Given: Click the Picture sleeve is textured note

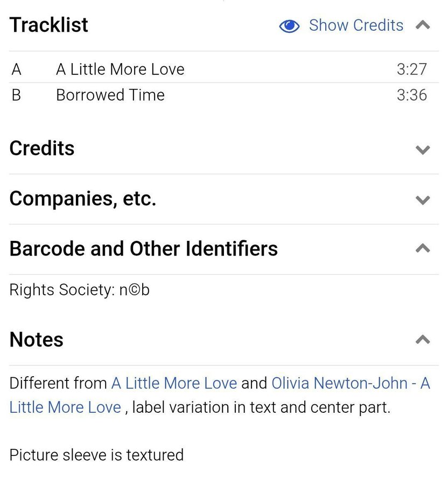Looking at the screenshot, I should tap(96, 455).
